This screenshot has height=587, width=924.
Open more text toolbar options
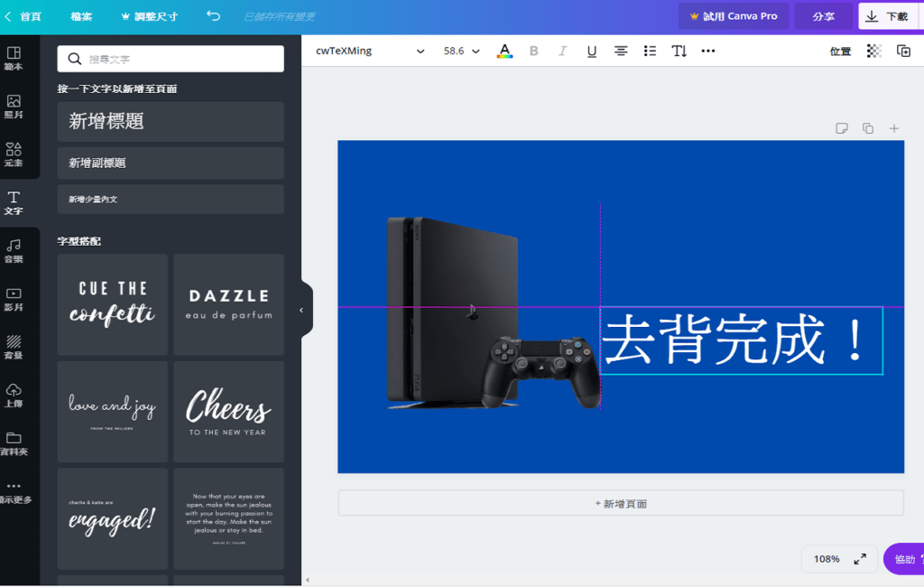(x=708, y=51)
